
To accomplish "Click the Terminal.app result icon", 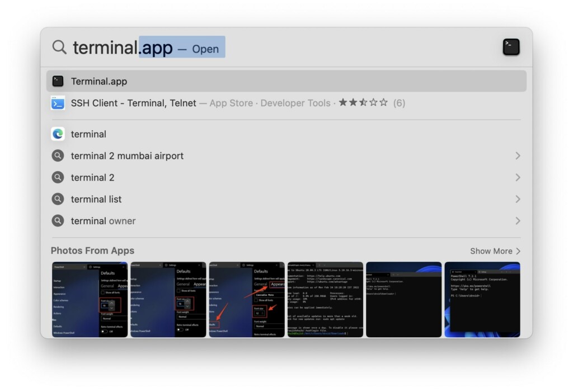I will (58, 81).
